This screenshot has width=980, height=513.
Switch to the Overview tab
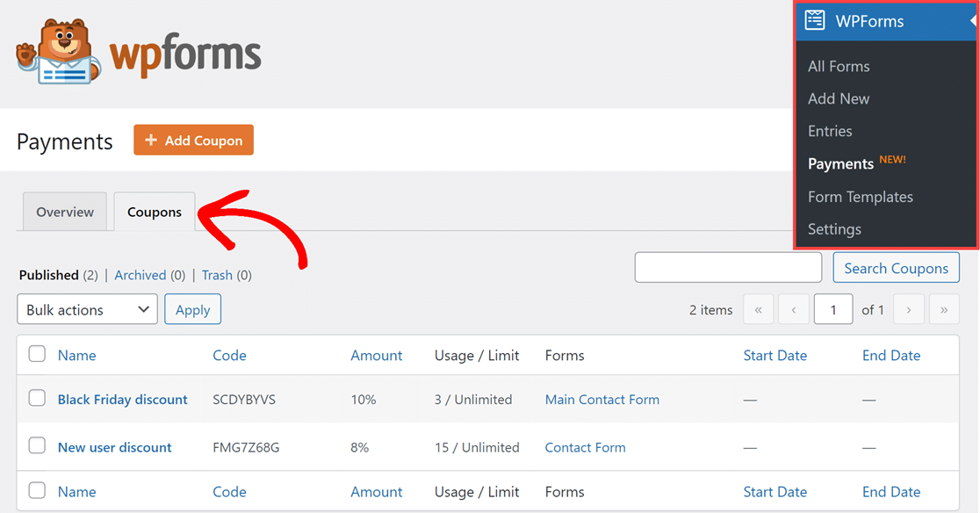click(64, 212)
